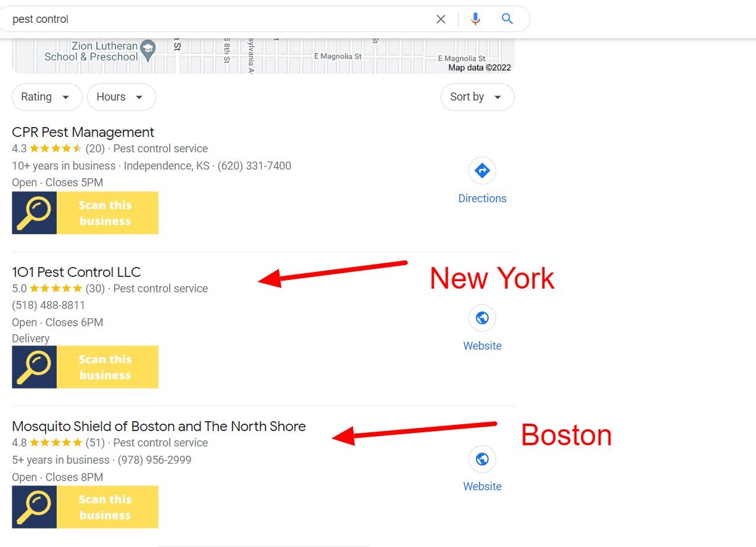Click the Delivery label under 101 Pest Control
756x547 pixels.
tap(31, 339)
